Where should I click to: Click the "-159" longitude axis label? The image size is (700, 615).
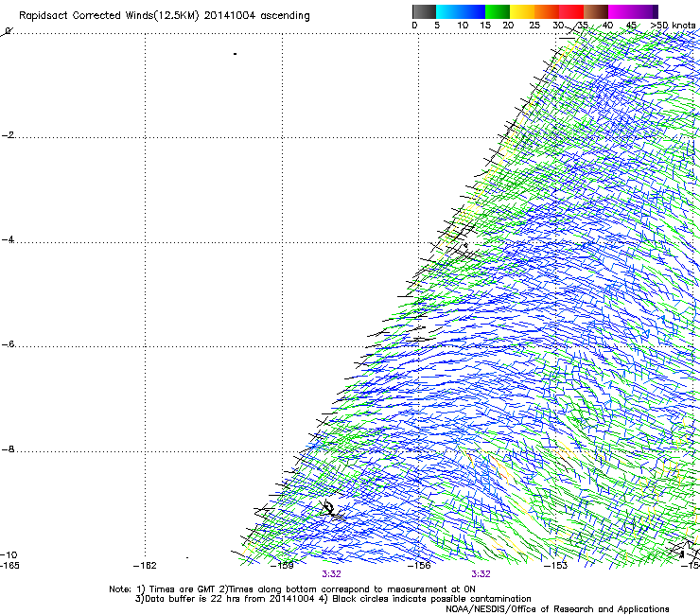(282, 566)
